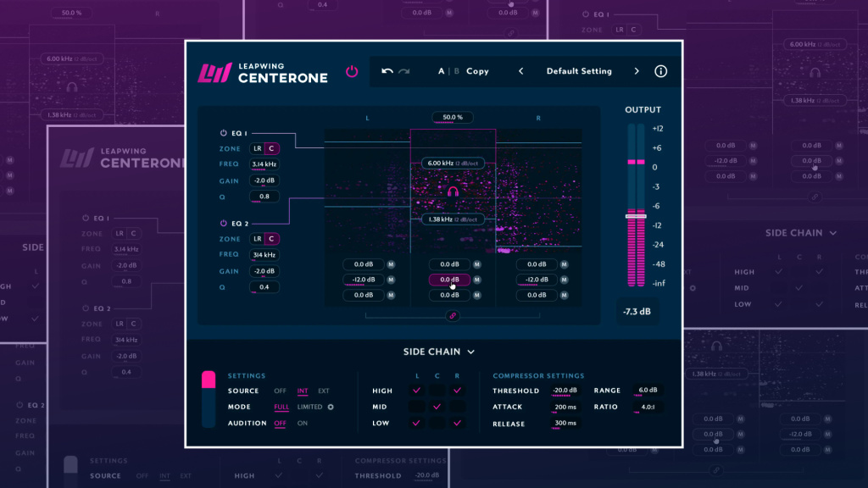Select C zone for EQ 1
The height and width of the screenshot is (488, 868).
click(x=271, y=148)
